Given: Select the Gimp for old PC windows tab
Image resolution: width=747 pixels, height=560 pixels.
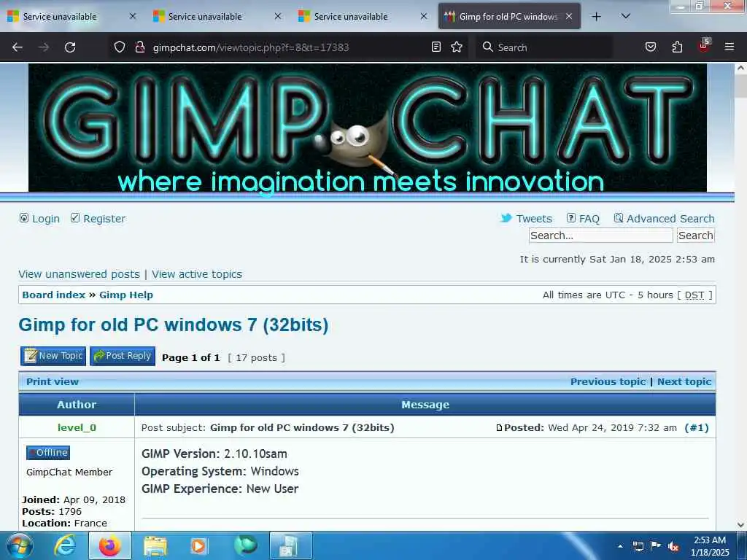Looking at the screenshot, I should (508, 17).
